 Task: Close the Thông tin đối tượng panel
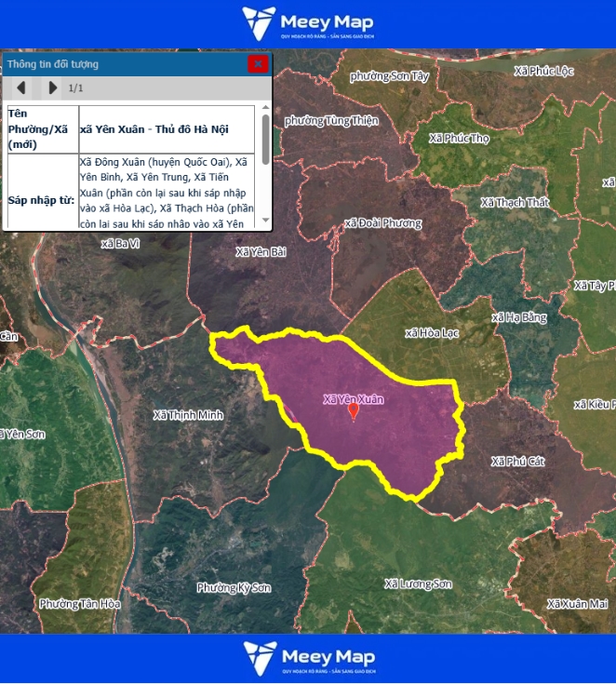pos(258,63)
